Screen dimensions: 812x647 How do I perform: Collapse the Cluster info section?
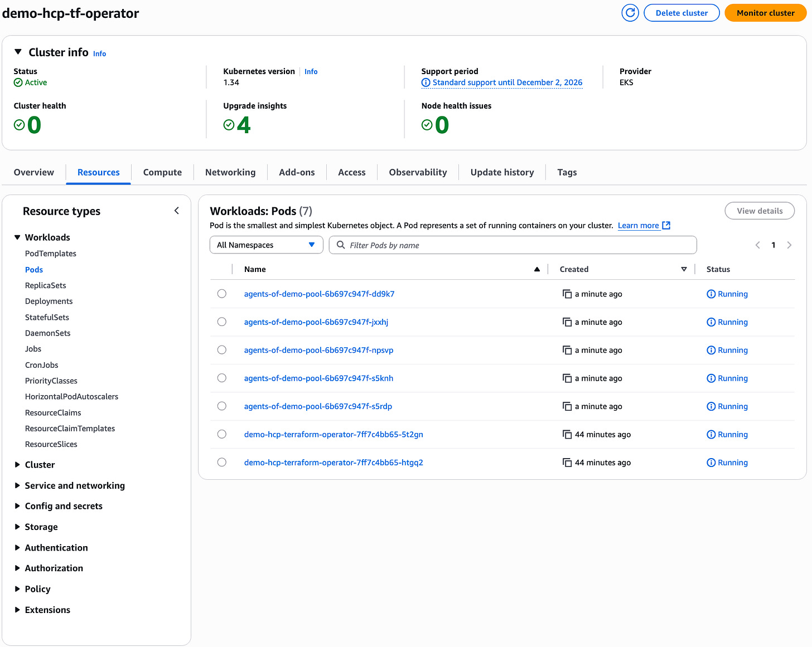click(x=18, y=52)
